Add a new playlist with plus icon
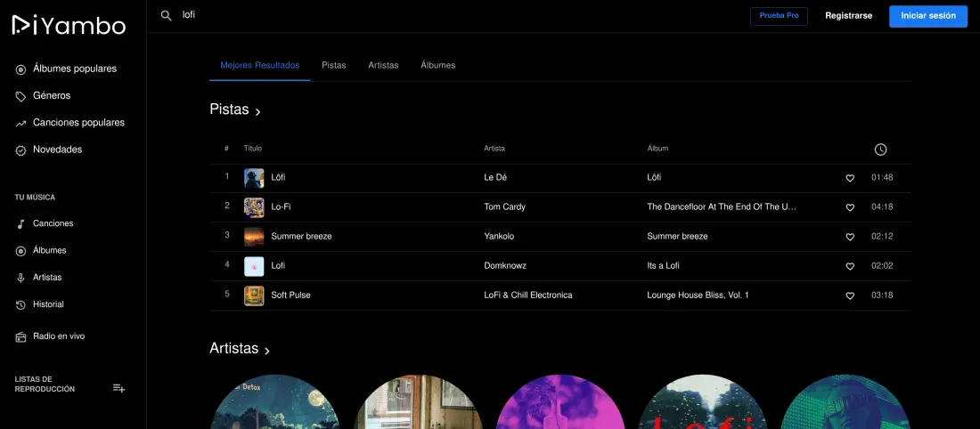 pyautogui.click(x=118, y=388)
